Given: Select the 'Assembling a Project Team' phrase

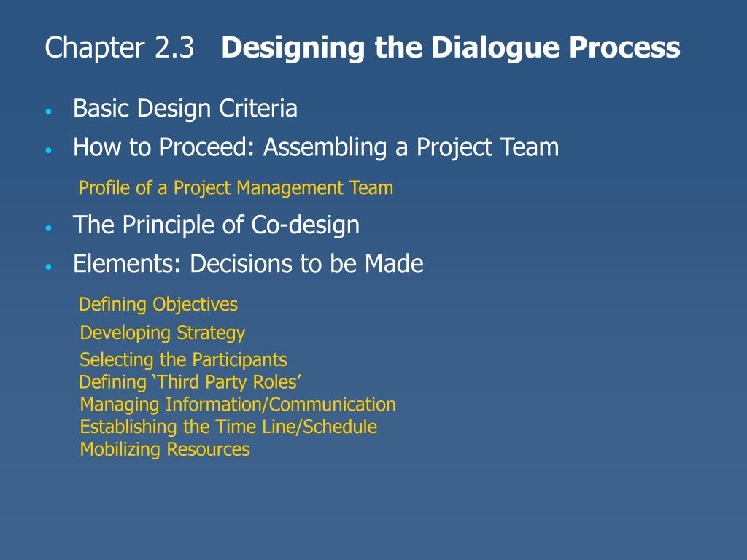Looking at the screenshot, I should point(411,148).
